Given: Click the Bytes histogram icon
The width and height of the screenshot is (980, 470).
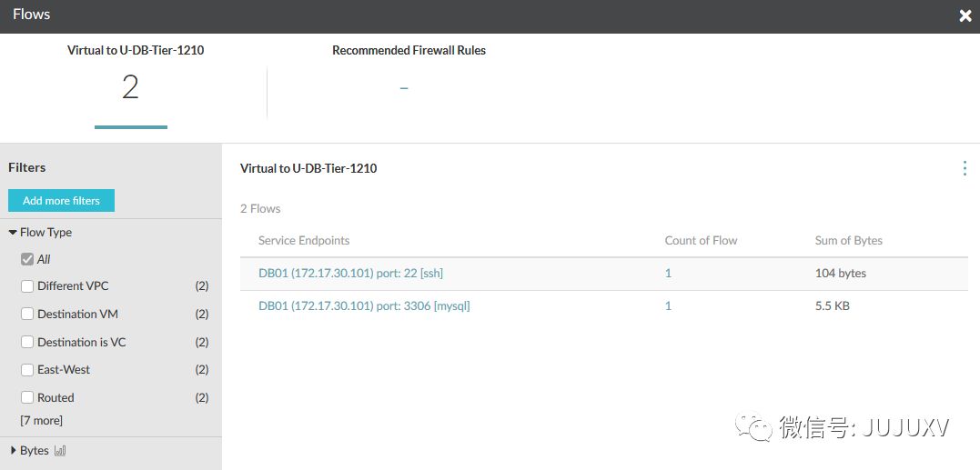Looking at the screenshot, I should (61, 451).
